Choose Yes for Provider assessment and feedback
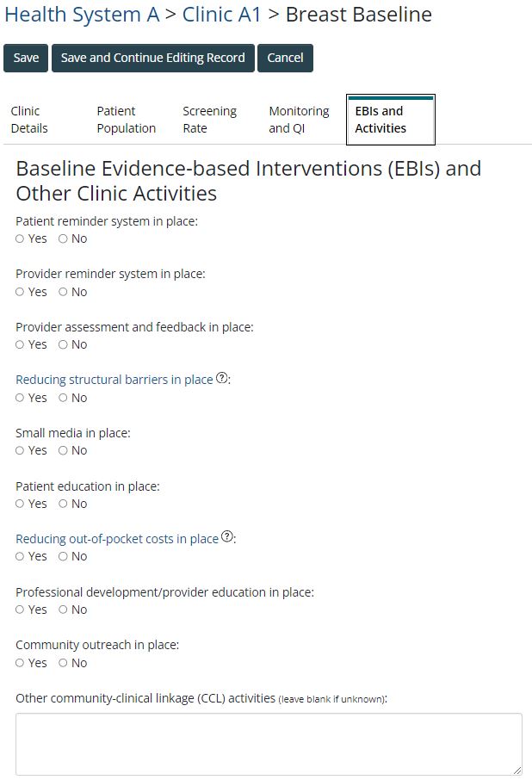532x780 pixels. pos(21,345)
